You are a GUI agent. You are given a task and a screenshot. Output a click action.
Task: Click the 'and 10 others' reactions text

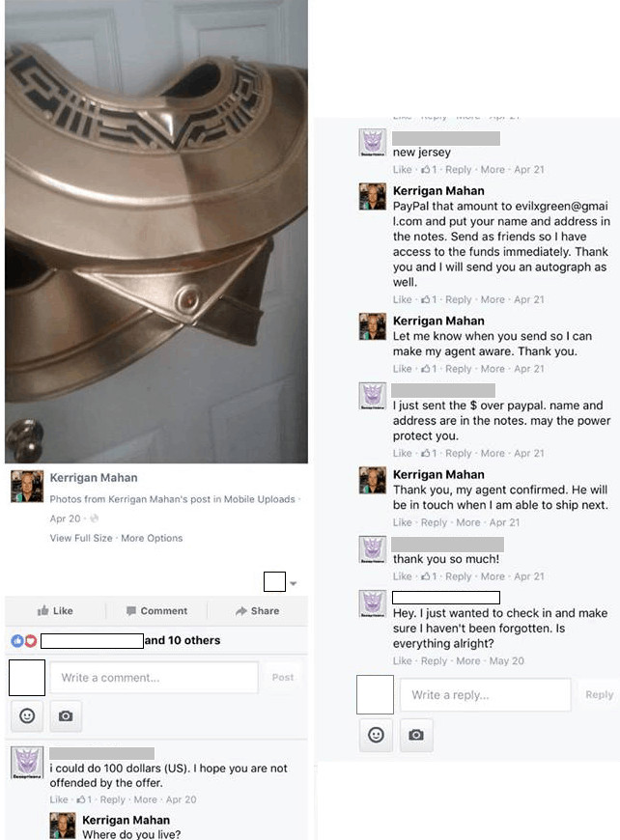(183, 640)
